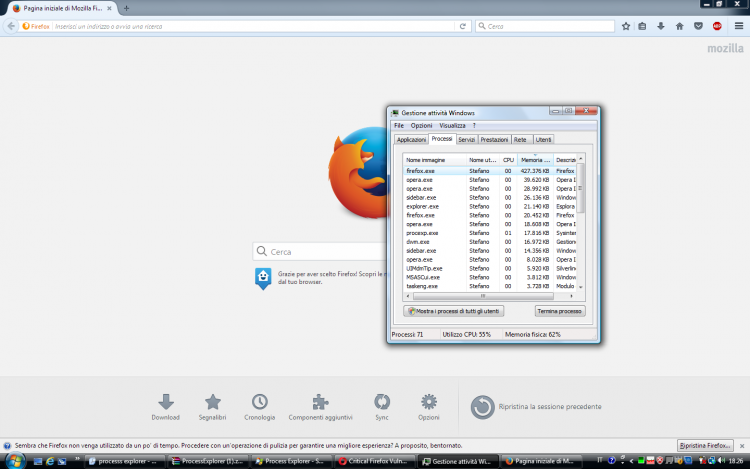Click scroll down arrow of process list
This screenshot has height=469, width=750.
pos(581,287)
